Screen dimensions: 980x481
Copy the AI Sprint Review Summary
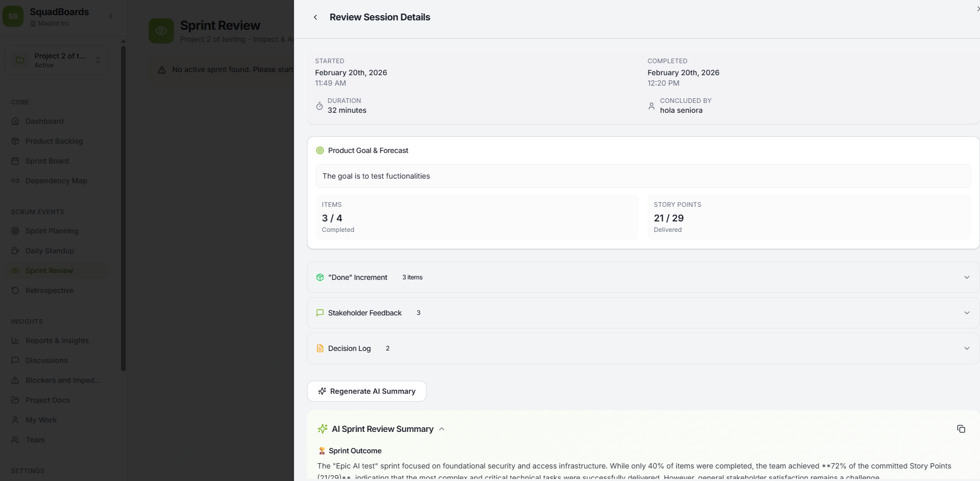(961, 429)
